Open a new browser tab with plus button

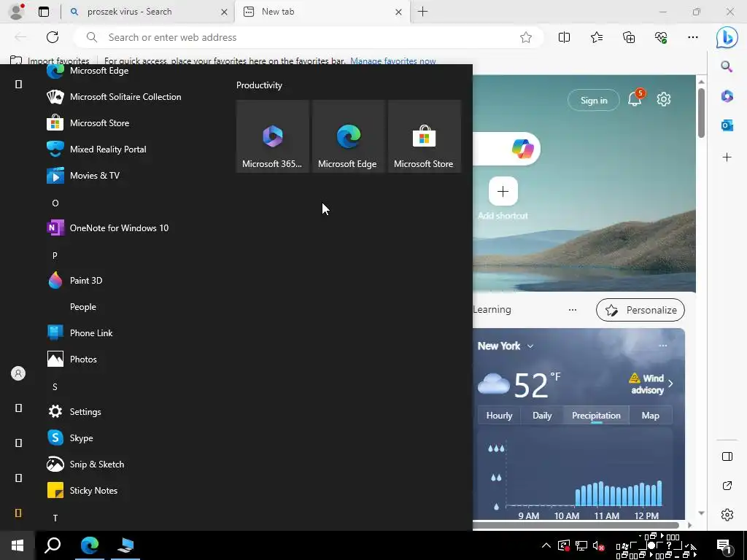tap(422, 12)
